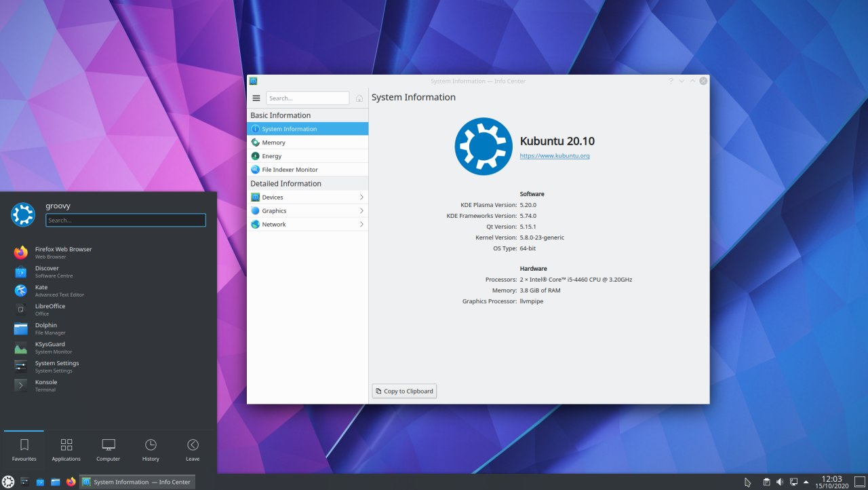Select System Information in the sidebar
The image size is (868, 490).
tap(308, 129)
